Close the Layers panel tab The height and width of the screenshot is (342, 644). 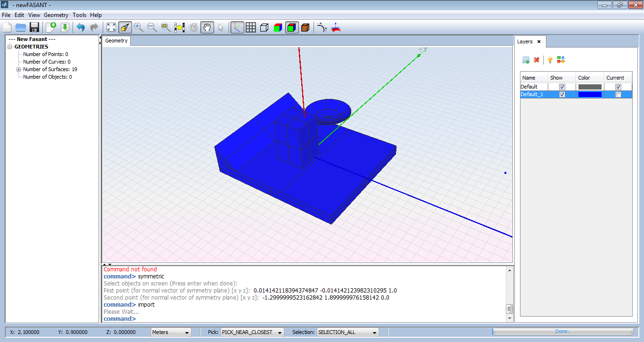click(x=539, y=41)
